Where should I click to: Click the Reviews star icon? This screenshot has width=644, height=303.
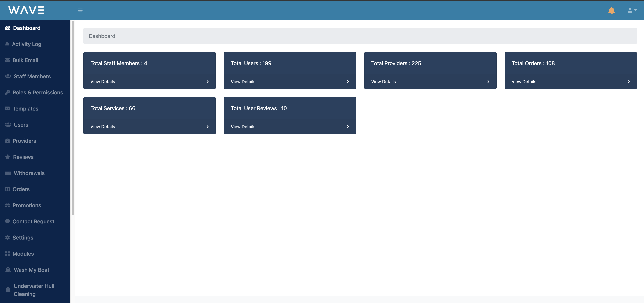point(8,157)
